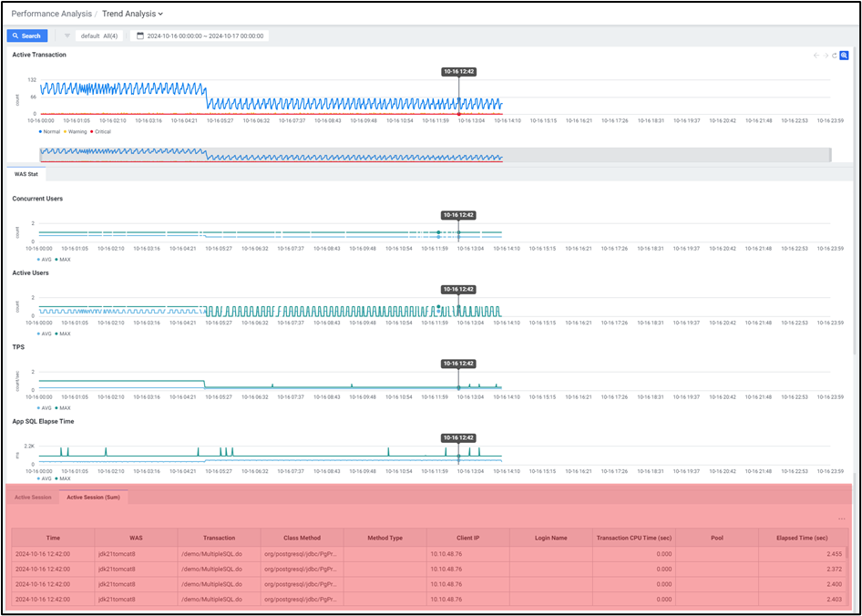Toggle the Normal series in chart legend
This screenshot has width=862, height=616.
coord(50,131)
